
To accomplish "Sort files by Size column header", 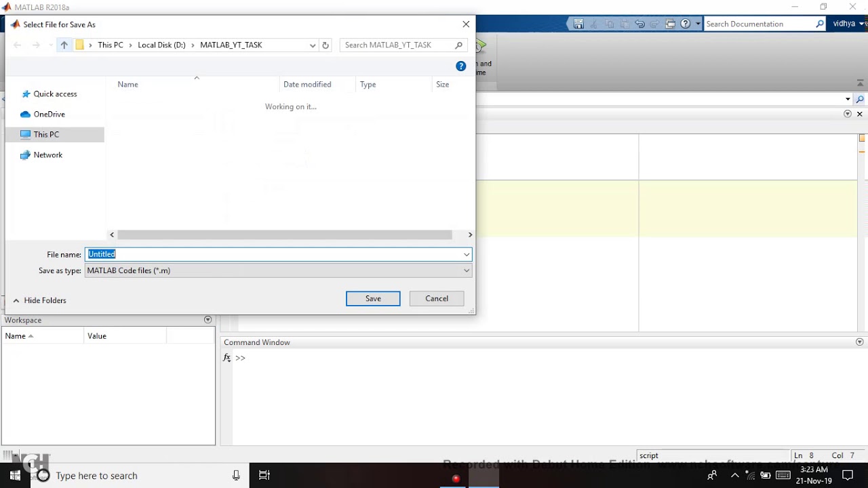I will (x=442, y=85).
